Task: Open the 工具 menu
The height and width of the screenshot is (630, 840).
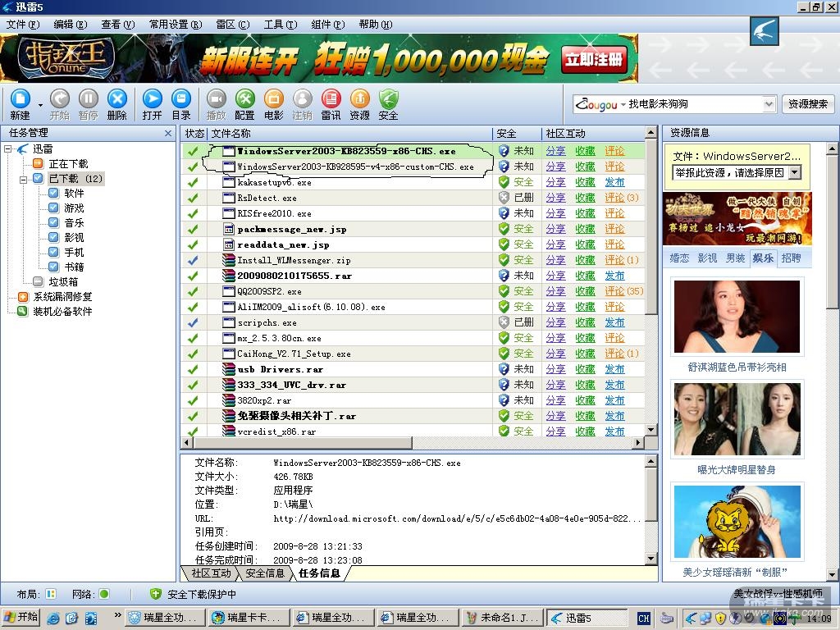Action: (280, 25)
